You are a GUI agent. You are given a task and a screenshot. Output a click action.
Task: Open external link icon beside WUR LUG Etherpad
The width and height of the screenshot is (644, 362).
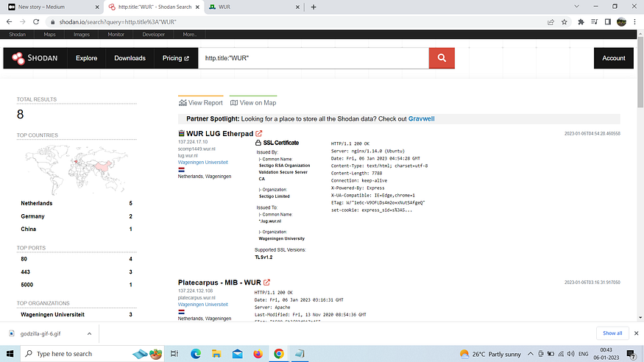coord(259,133)
